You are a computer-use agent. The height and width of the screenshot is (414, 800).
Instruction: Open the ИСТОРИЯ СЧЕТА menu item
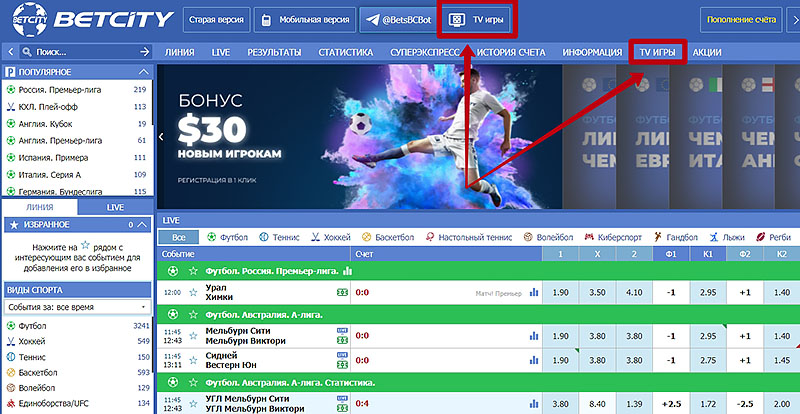(x=511, y=53)
